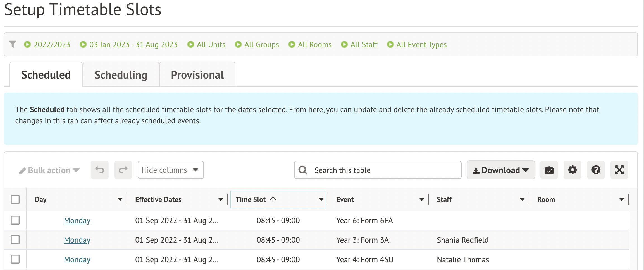Click the undo arrow icon
Image resolution: width=644 pixels, height=270 pixels.
click(99, 170)
